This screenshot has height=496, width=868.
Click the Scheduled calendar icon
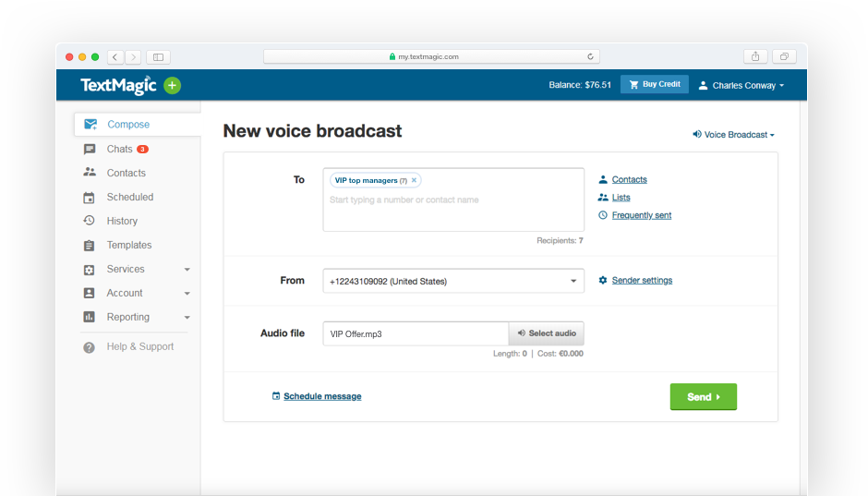coord(89,198)
